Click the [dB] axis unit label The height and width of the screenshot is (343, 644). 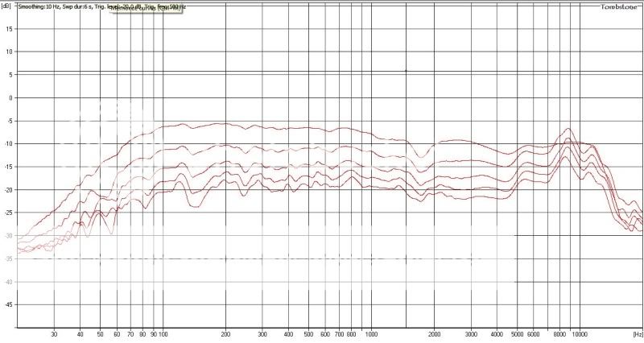tap(7, 6)
